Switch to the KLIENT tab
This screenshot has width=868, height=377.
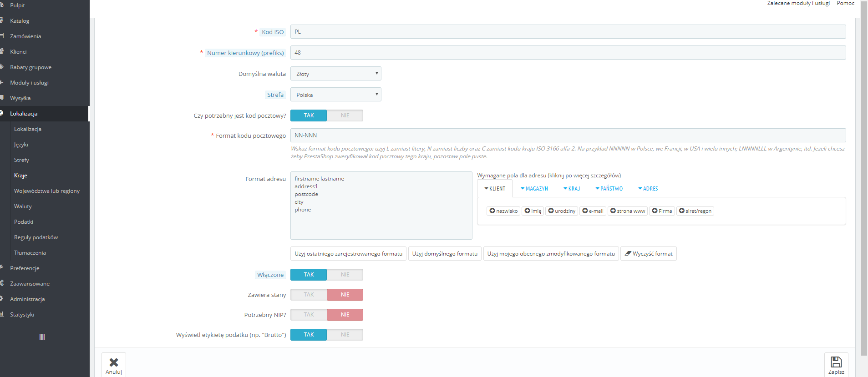(x=495, y=188)
